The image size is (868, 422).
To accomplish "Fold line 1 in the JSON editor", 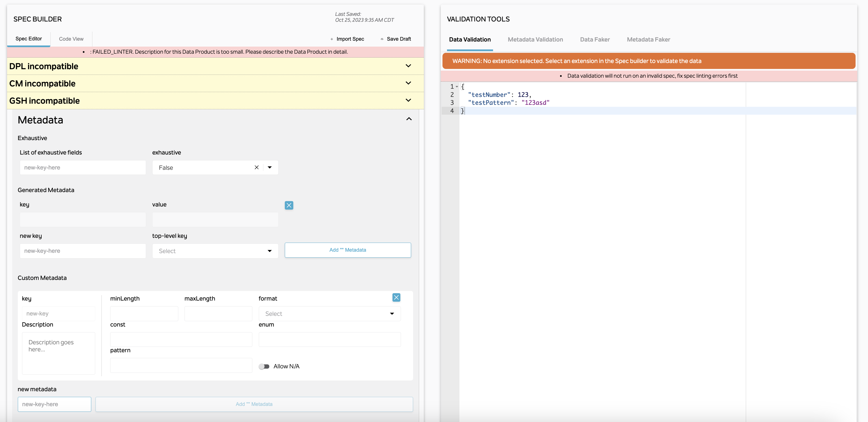I will click(457, 86).
